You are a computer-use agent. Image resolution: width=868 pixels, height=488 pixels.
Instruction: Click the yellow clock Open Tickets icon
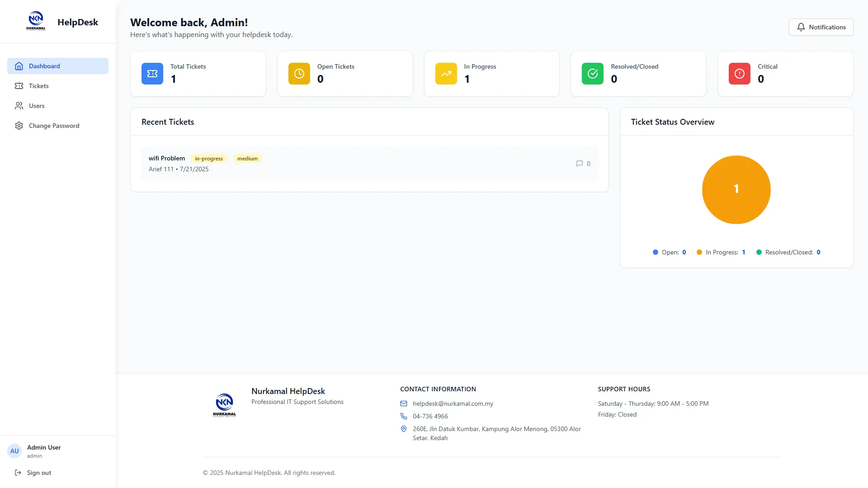[x=299, y=74]
